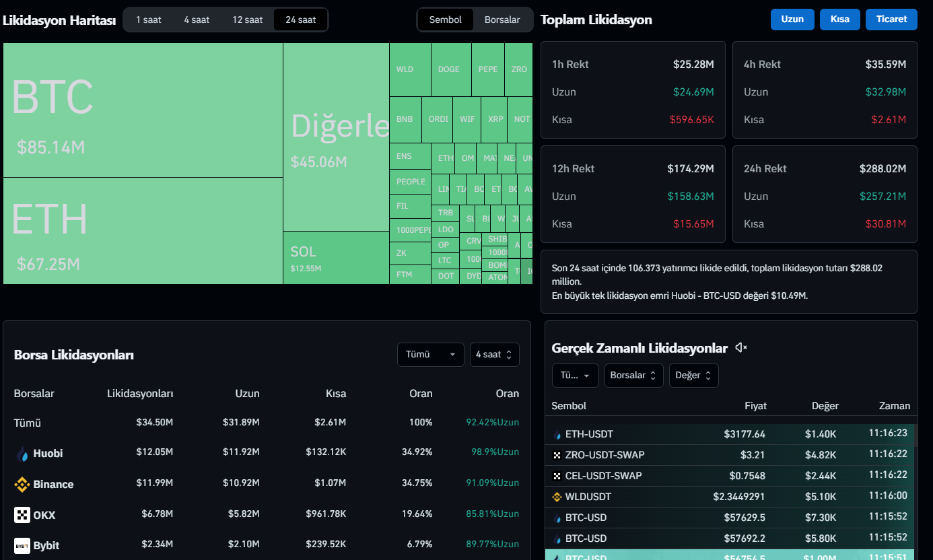Switch the map to Sembol view
The height and width of the screenshot is (560, 933).
[x=445, y=20]
